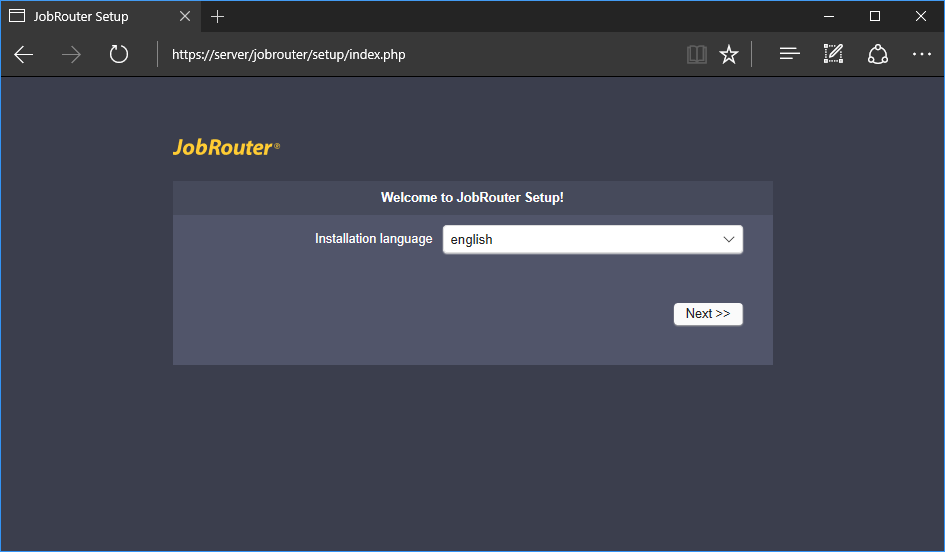This screenshot has width=945, height=552.
Task: Close the JobRouter Setup tab
Action: (x=185, y=16)
